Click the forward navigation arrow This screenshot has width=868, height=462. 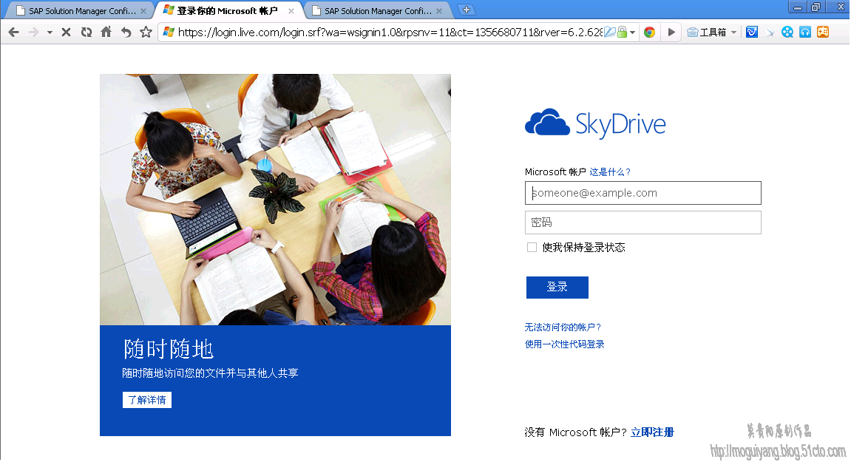pos(34,33)
